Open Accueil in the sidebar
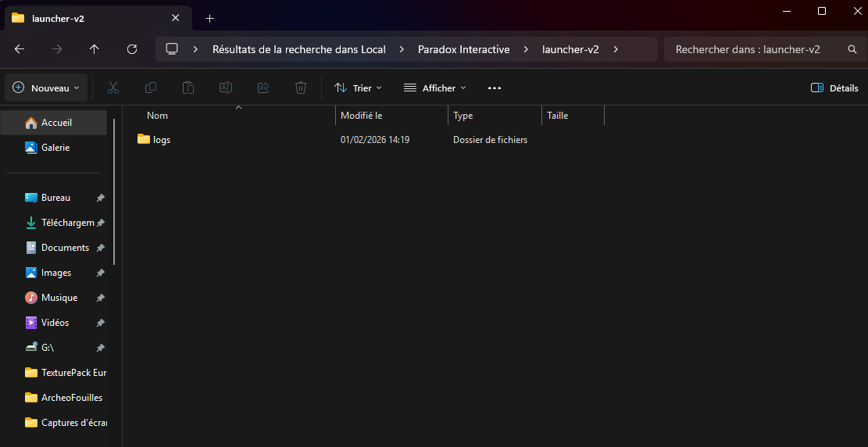The width and height of the screenshot is (868, 447). point(54,123)
